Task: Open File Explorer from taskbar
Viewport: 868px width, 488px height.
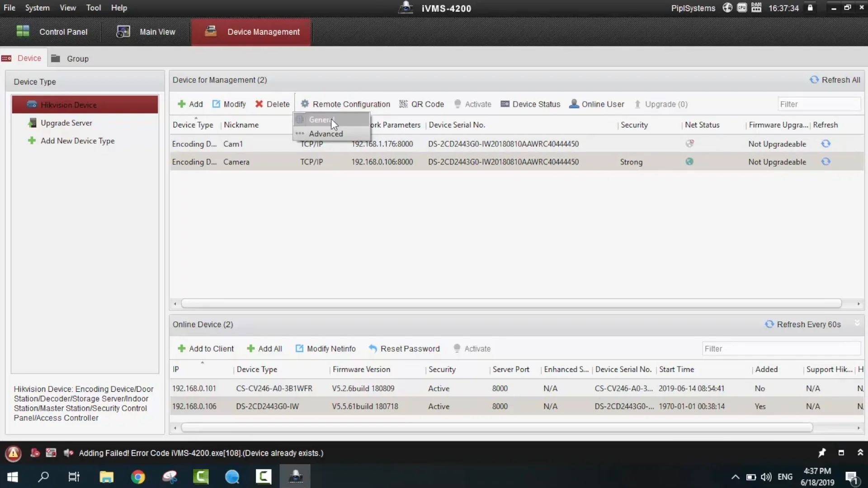Action: tap(106, 477)
